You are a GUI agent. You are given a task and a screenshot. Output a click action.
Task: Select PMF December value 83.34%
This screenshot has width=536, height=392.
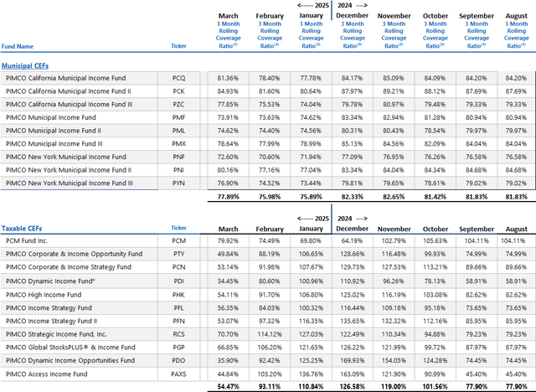pyautogui.click(x=352, y=117)
